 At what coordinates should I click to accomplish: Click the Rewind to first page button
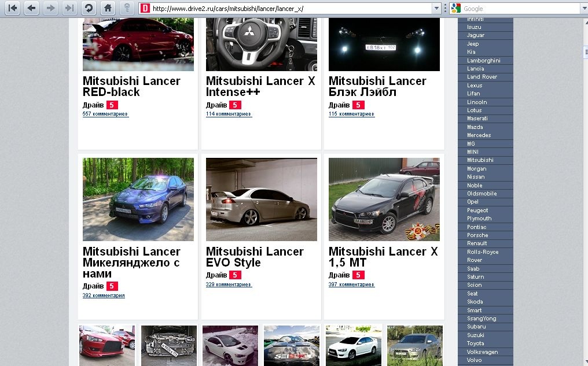tap(12, 8)
